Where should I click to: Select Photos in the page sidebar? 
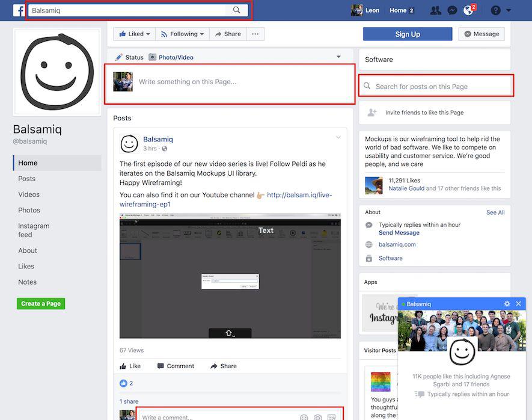(x=29, y=210)
